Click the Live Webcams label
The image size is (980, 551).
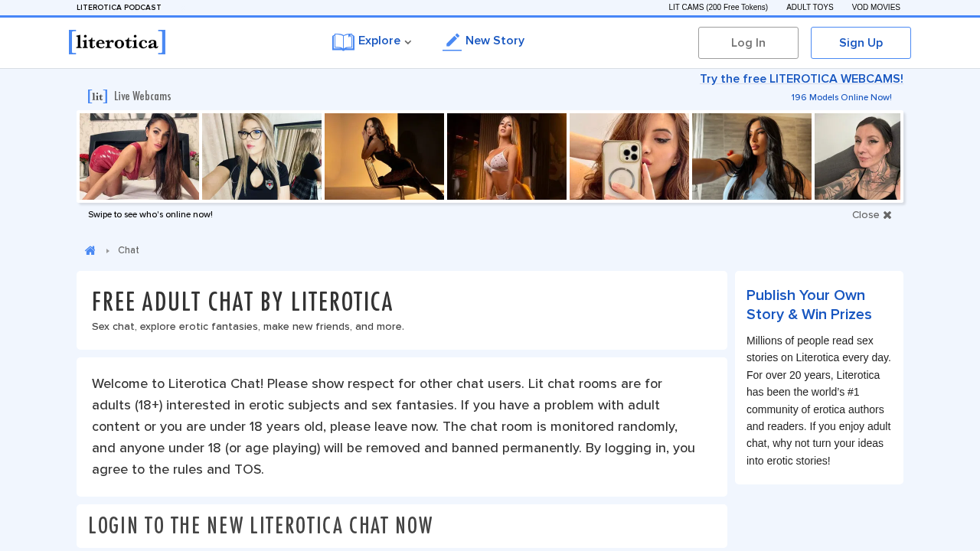coord(142,96)
